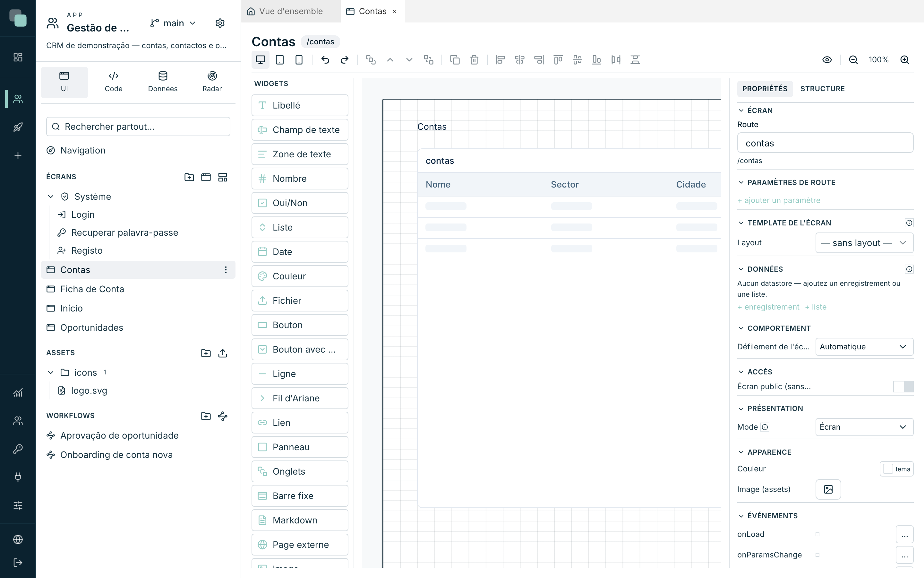924x578 pixels.
Task: Click globe language icon in sidebar
Action: point(18,539)
